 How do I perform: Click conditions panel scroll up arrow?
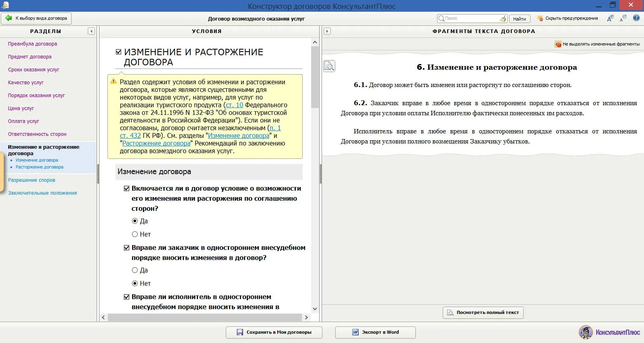[315, 42]
